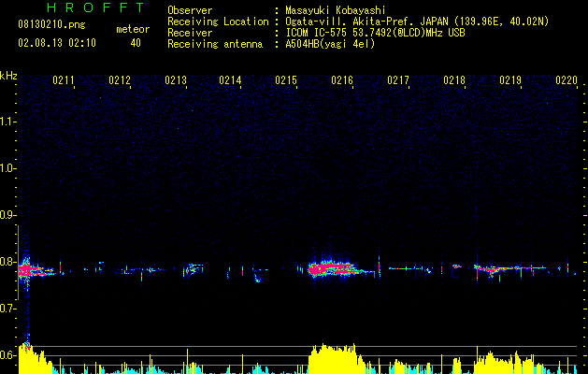The height and width of the screenshot is (374, 588).
Task: Click the 1.1 kHz axis tick label
Action: [8, 122]
